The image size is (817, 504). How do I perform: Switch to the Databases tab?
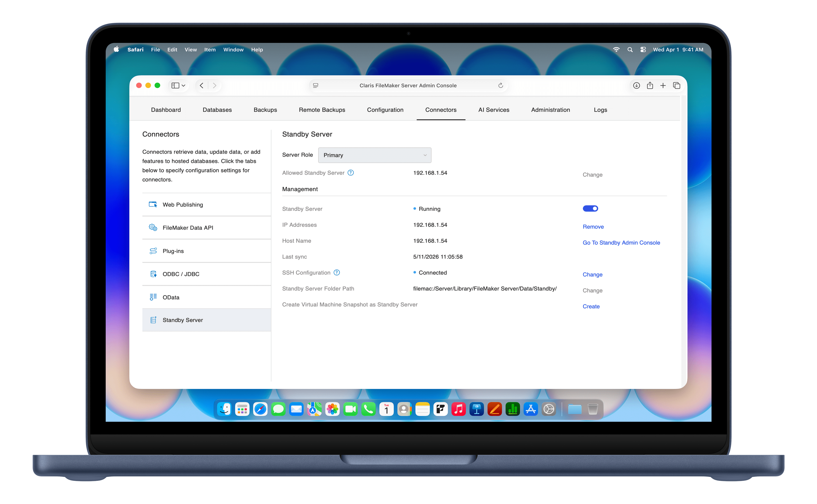217,110
